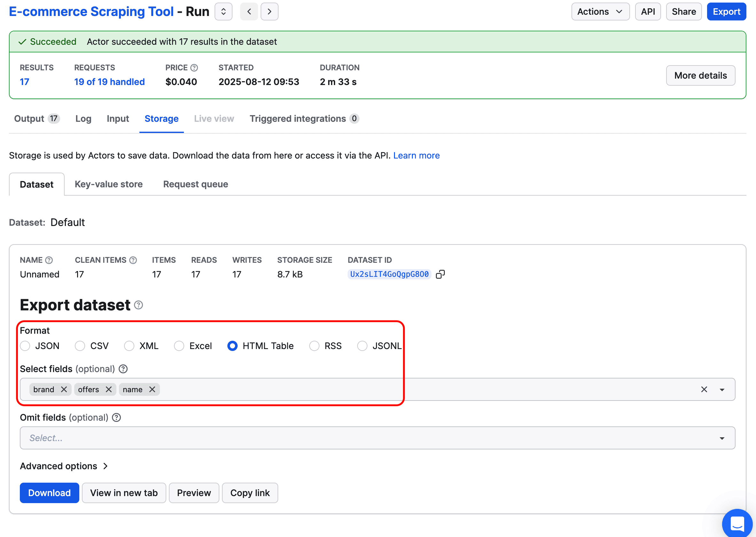This screenshot has height=537, width=756.
Task: Click the Copy link button
Action: pos(250,493)
